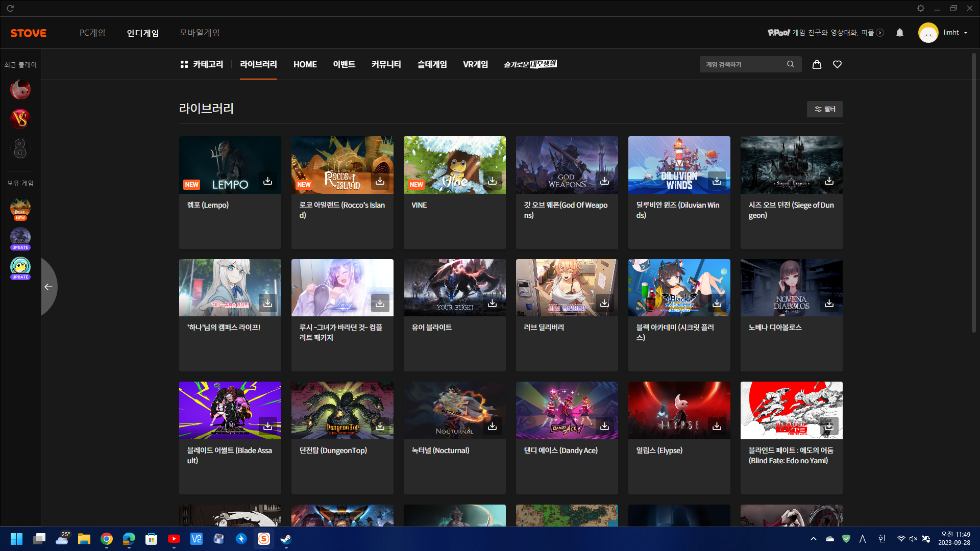Image resolution: width=980 pixels, height=551 pixels.
Task: Click Elypse download icon
Action: [717, 426]
